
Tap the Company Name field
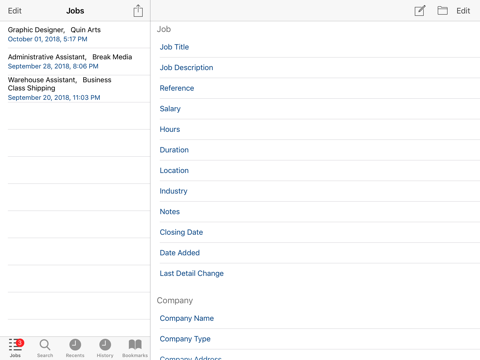320,319
